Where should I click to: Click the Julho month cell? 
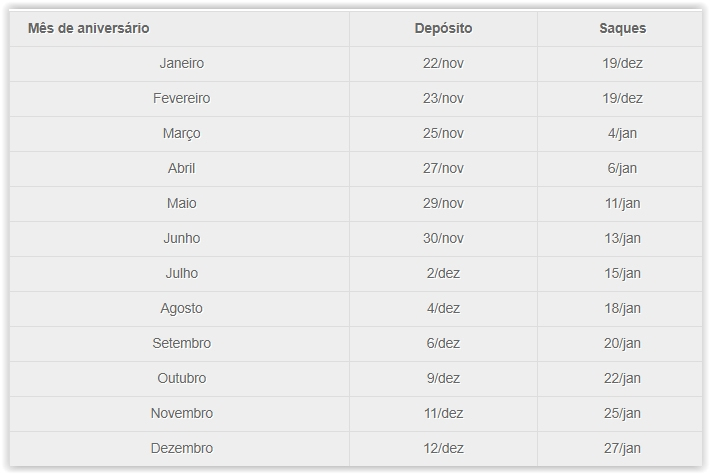[x=181, y=273]
